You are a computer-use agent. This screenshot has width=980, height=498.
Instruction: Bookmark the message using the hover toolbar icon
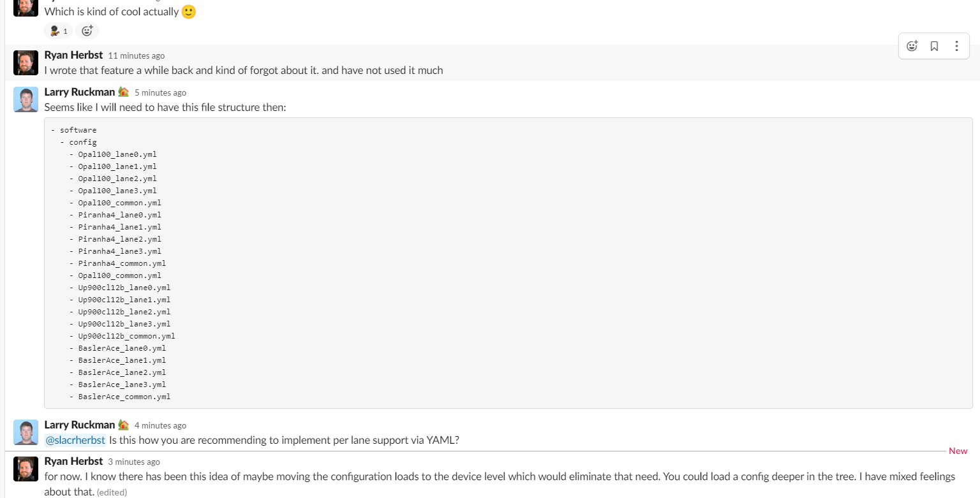pyautogui.click(x=934, y=46)
